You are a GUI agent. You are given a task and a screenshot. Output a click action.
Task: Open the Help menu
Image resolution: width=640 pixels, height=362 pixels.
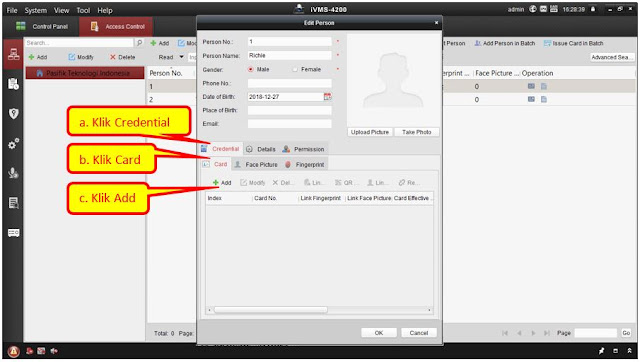pos(105,10)
